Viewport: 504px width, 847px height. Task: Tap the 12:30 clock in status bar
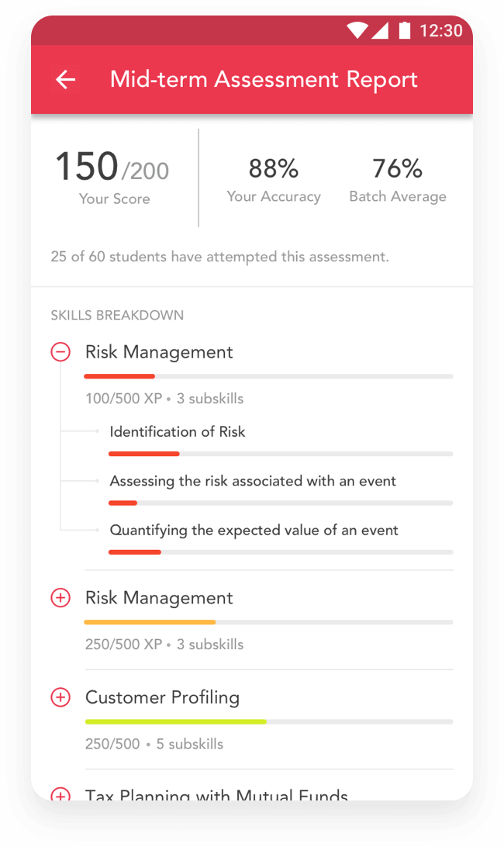pos(440,31)
